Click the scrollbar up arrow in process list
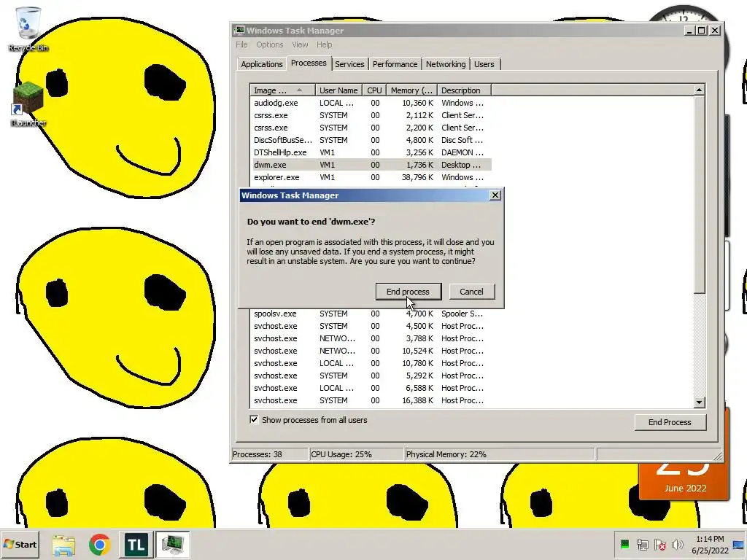The height and width of the screenshot is (560, 747). 699,90
